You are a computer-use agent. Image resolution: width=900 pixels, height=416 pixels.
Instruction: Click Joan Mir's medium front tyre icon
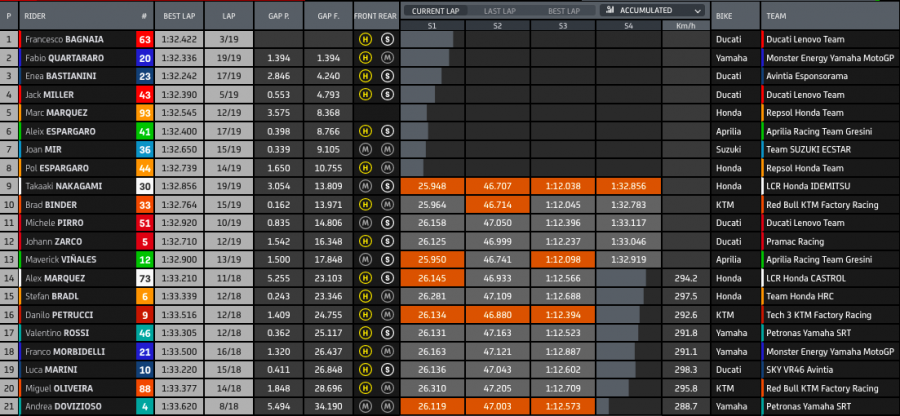[x=366, y=148]
